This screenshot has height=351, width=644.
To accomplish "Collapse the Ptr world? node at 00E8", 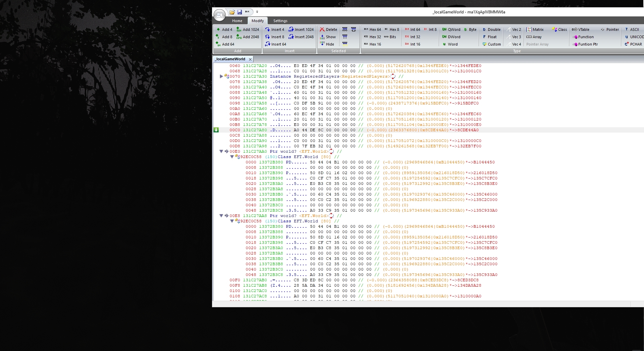I will (221, 216).
